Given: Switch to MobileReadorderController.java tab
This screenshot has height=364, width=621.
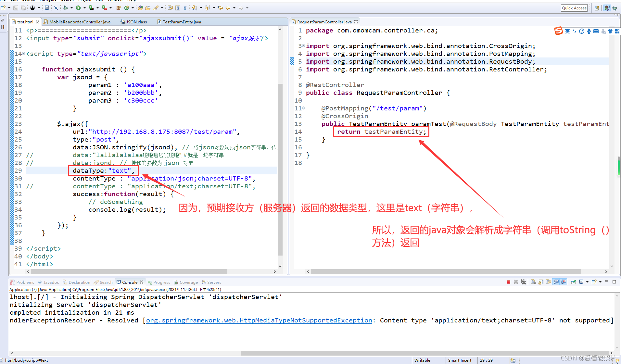Looking at the screenshot, I should point(77,22).
